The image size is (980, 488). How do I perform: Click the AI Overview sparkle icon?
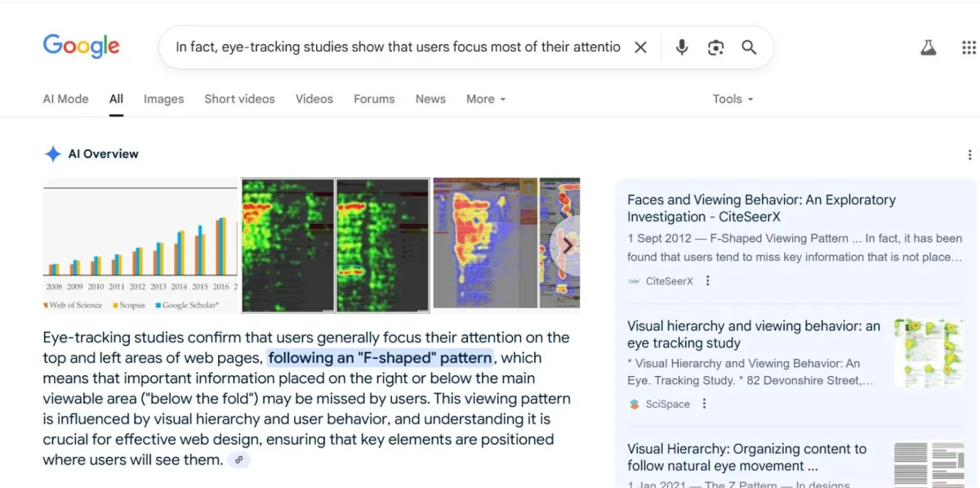pos(53,154)
